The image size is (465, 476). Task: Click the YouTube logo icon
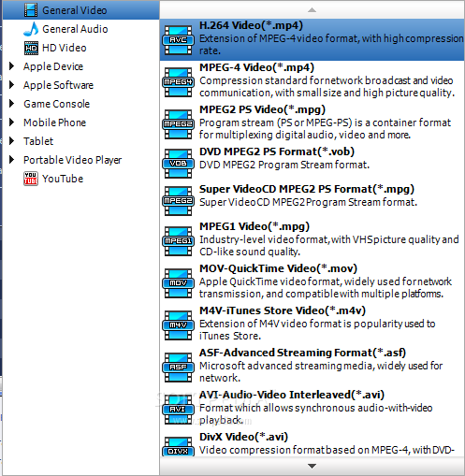31,179
